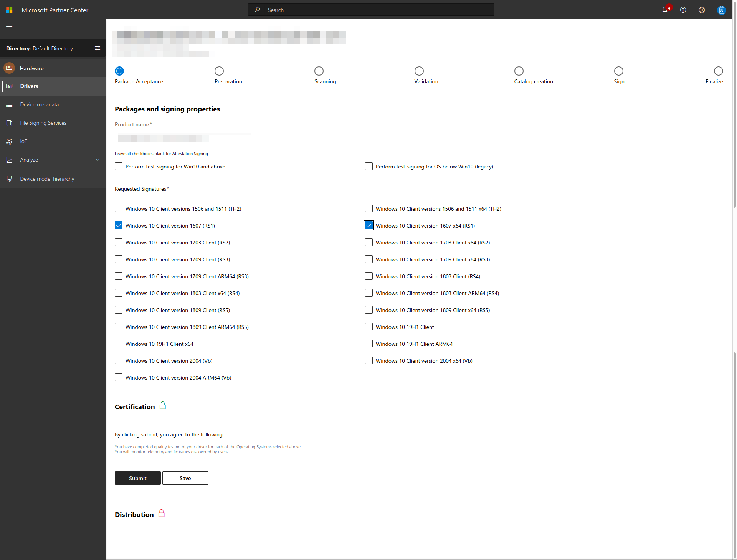Open Device metadata in sidebar
The image size is (737, 560).
tap(39, 104)
